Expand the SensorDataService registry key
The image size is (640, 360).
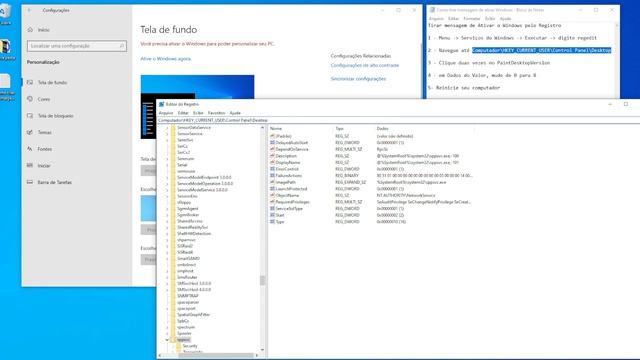167,128
